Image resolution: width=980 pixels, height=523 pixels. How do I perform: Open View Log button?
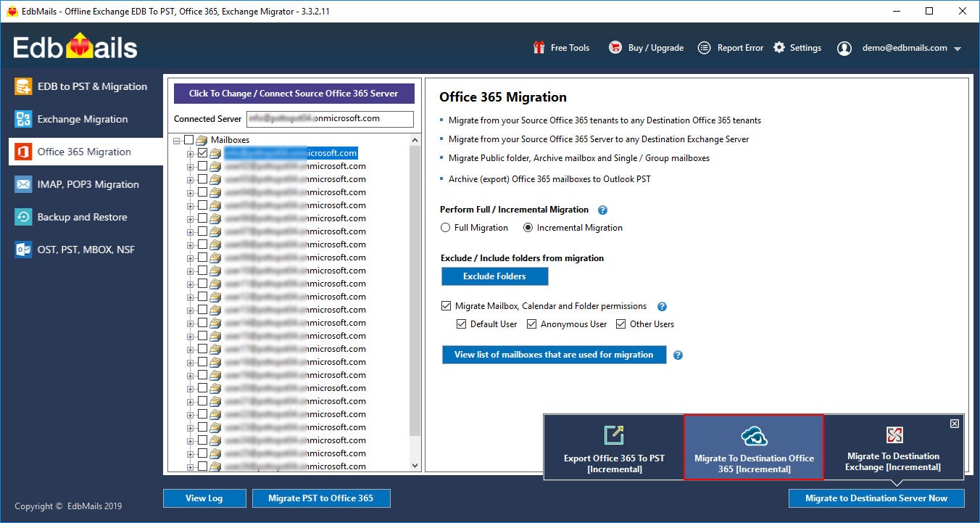tap(204, 498)
